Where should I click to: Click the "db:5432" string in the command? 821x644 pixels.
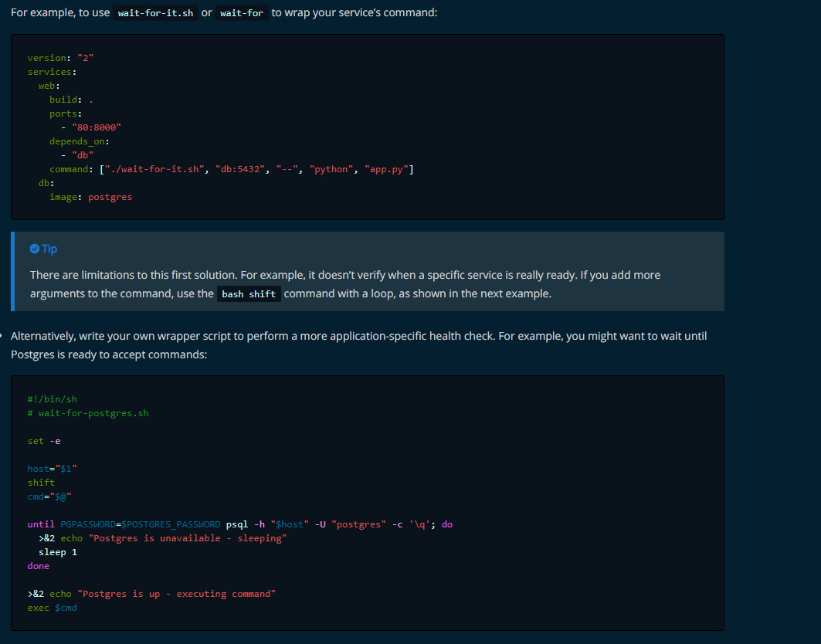(x=240, y=169)
